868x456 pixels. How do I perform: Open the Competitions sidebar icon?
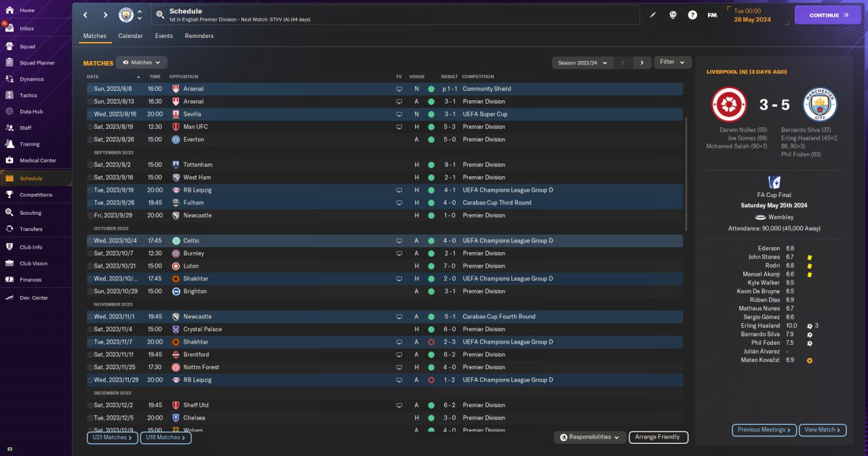[x=9, y=194]
